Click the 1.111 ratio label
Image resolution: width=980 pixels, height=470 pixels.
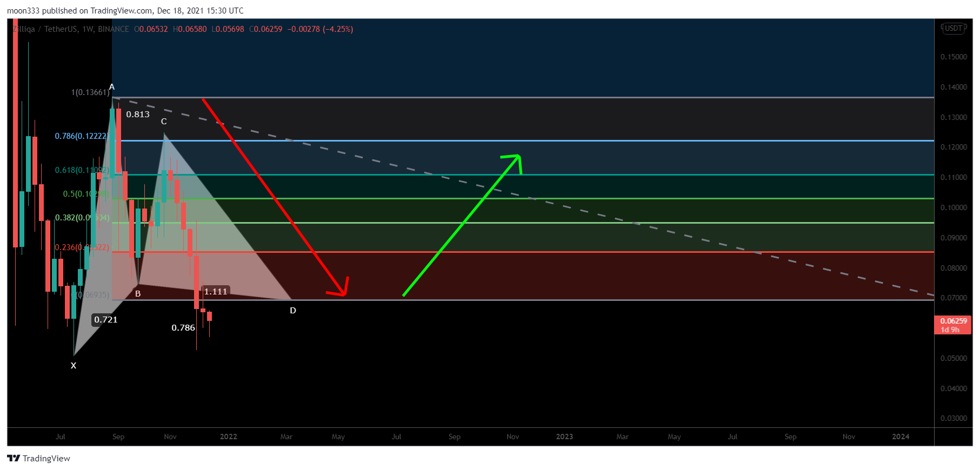click(x=216, y=292)
